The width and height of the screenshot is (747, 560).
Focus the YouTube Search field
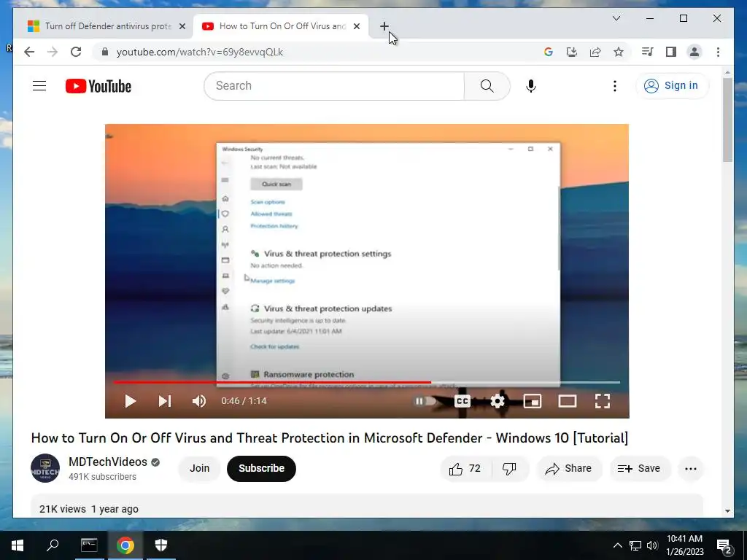(x=335, y=86)
